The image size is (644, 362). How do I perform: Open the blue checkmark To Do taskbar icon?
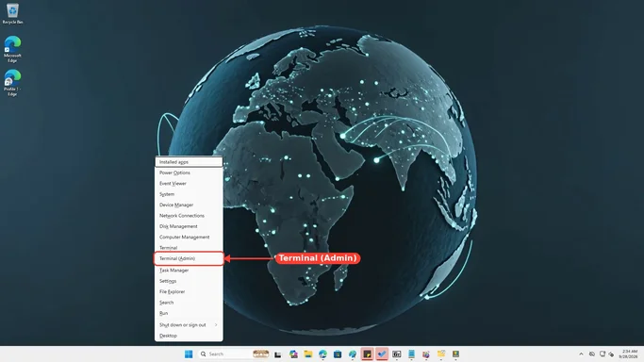(382, 354)
